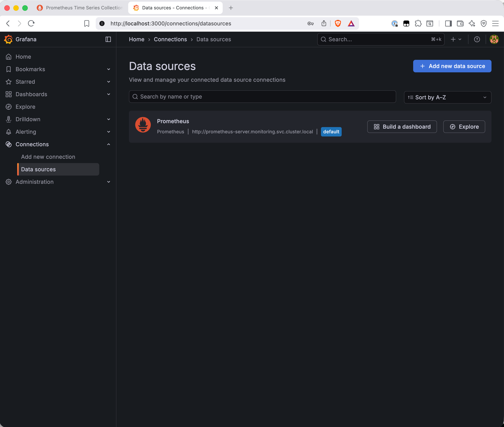This screenshot has width=504, height=427.
Task: Click the user avatar icon
Action: (494, 39)
